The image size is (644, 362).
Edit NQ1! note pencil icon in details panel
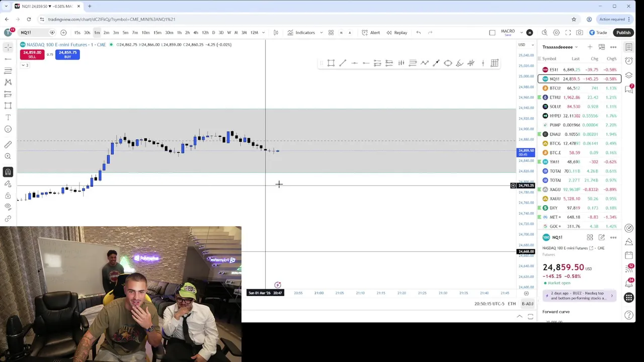(x=602, y=237)
